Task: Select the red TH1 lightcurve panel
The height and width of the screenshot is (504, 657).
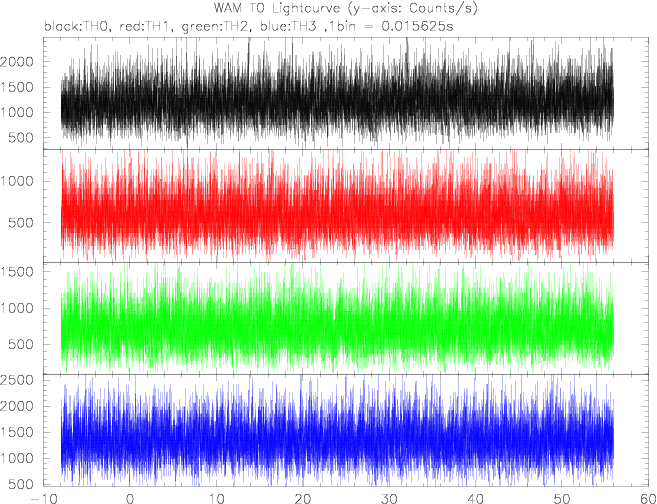Action: click(346, 206)
